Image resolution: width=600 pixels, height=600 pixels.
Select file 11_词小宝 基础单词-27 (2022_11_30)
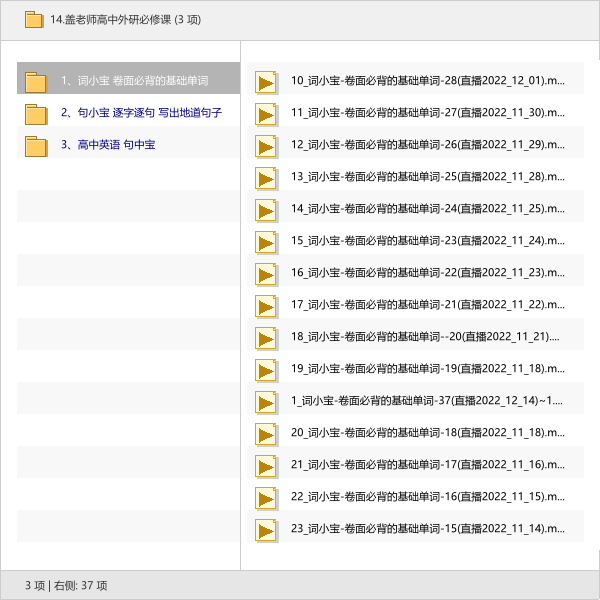pos(427,113)
